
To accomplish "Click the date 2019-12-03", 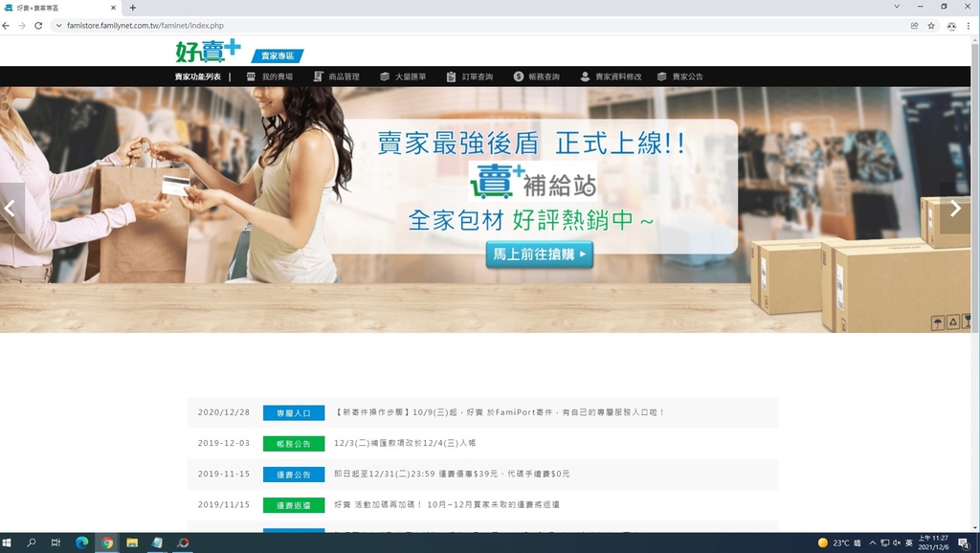I will click(x=224, y=443).
